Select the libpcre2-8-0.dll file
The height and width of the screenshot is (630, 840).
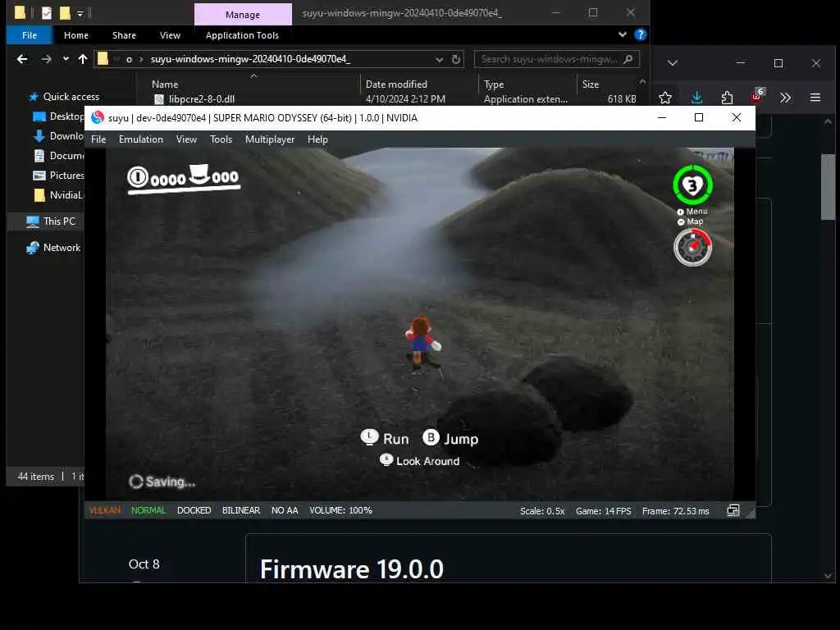pos(202,99)
